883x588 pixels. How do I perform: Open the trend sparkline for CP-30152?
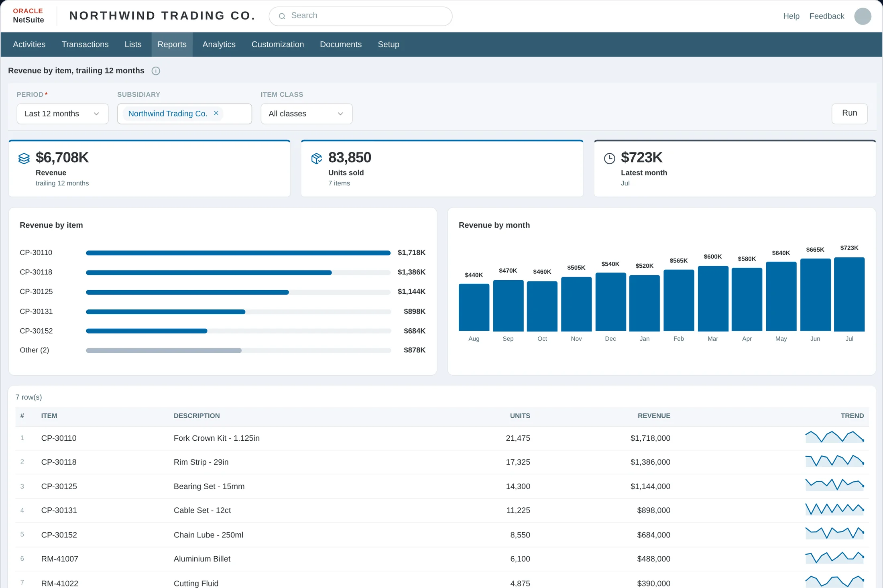coord(834,533)
